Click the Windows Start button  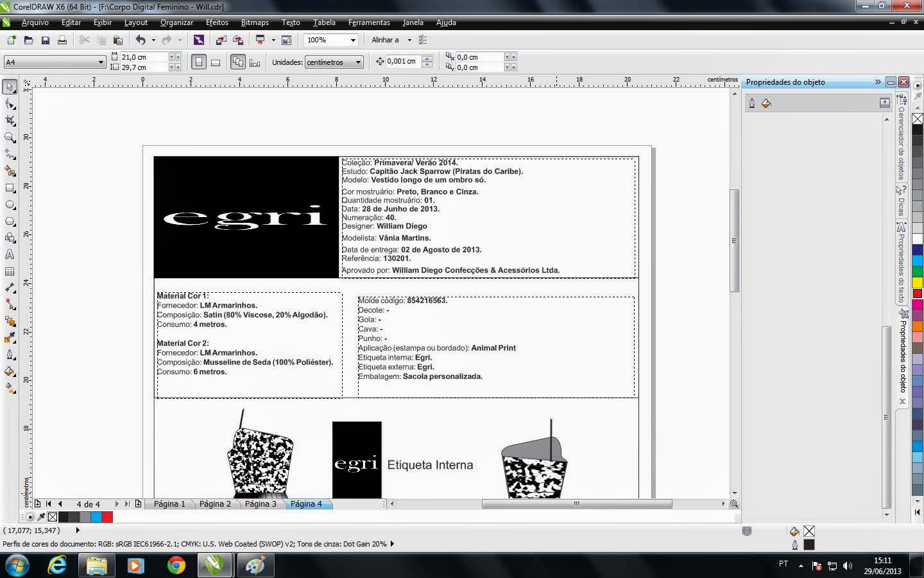(x=17, y=565)
